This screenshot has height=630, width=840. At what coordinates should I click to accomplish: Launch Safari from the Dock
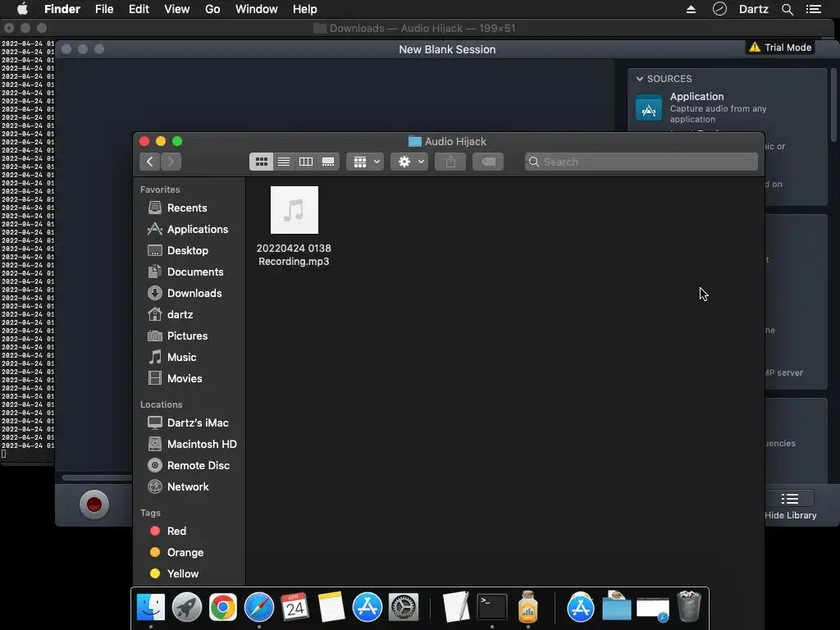click(259, 607)
